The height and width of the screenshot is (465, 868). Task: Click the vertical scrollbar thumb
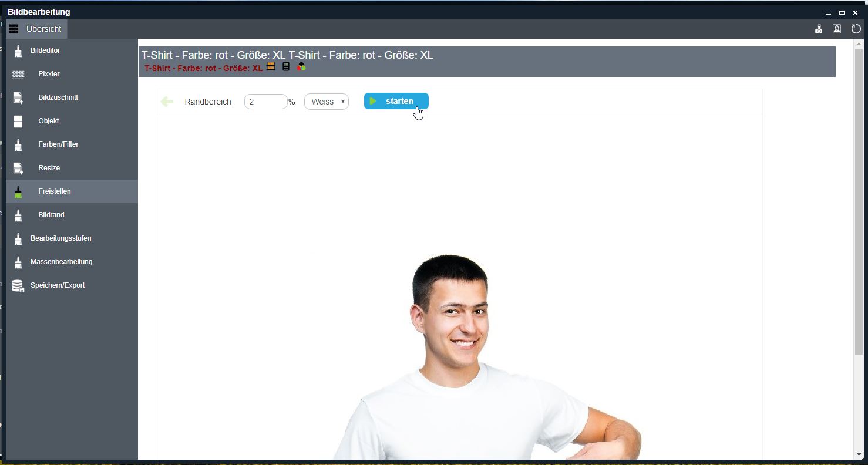[x=859, y=201]
